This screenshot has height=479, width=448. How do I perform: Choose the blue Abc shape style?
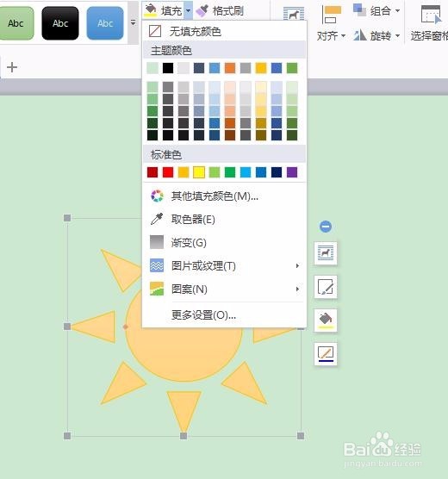pyautogui.click(x=105, y=23)
